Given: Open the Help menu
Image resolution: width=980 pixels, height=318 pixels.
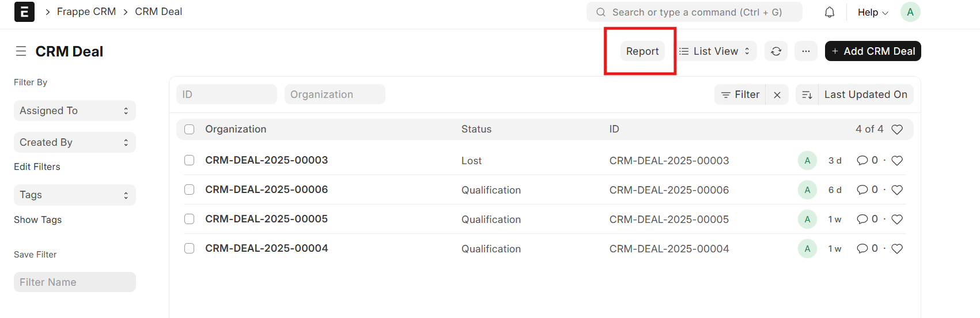Looking at the screenshot, I should click(872, 12).
